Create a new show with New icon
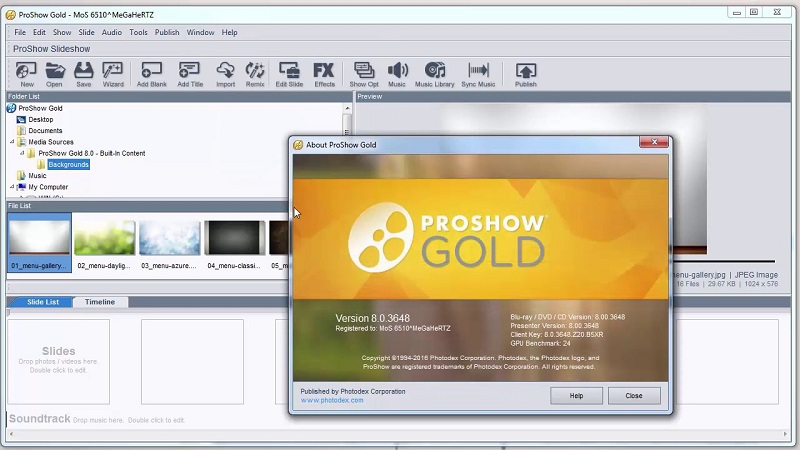800x450 pixels. [x=27, y=74]
